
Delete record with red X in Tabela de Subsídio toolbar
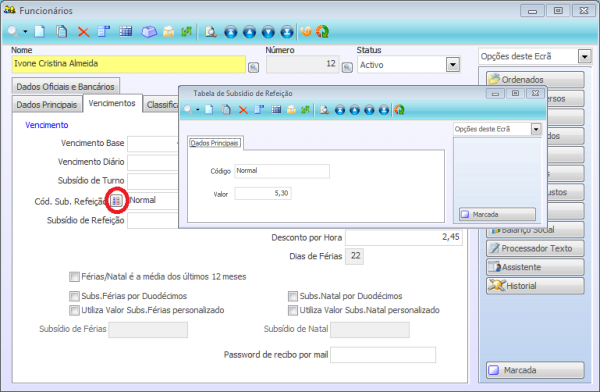243,110
